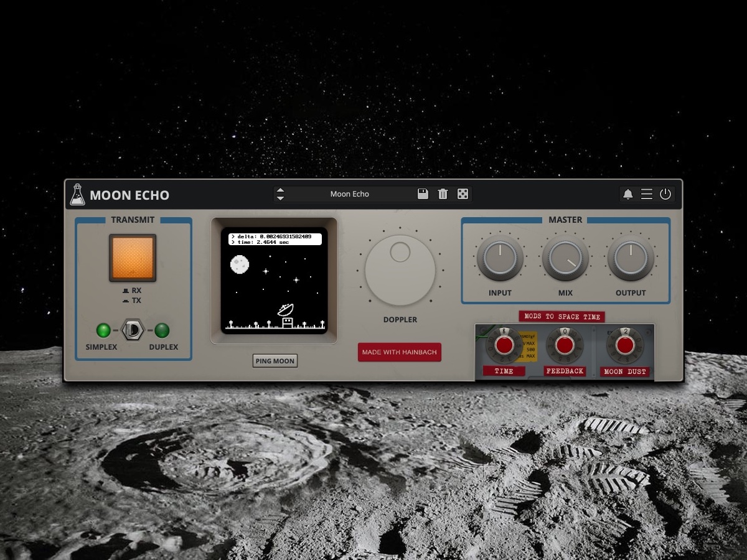Screen dimensions: 747x560
Task: Click the up arrow to change preset
Action: [x=280, y=190]
